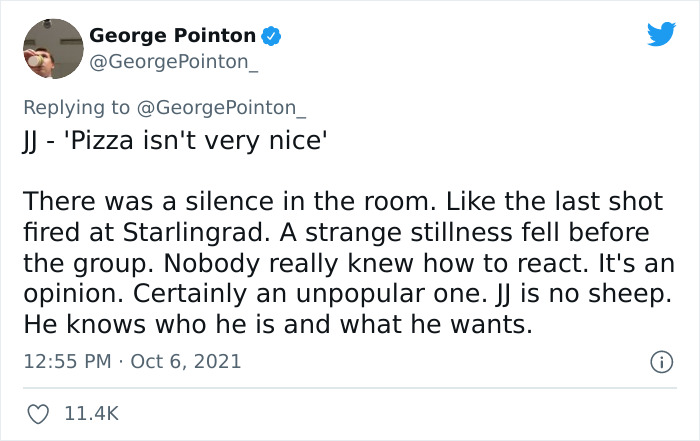Open George Pointon's profile picture
The height and width of the screenshot is (441, 700).
[51, 48]
